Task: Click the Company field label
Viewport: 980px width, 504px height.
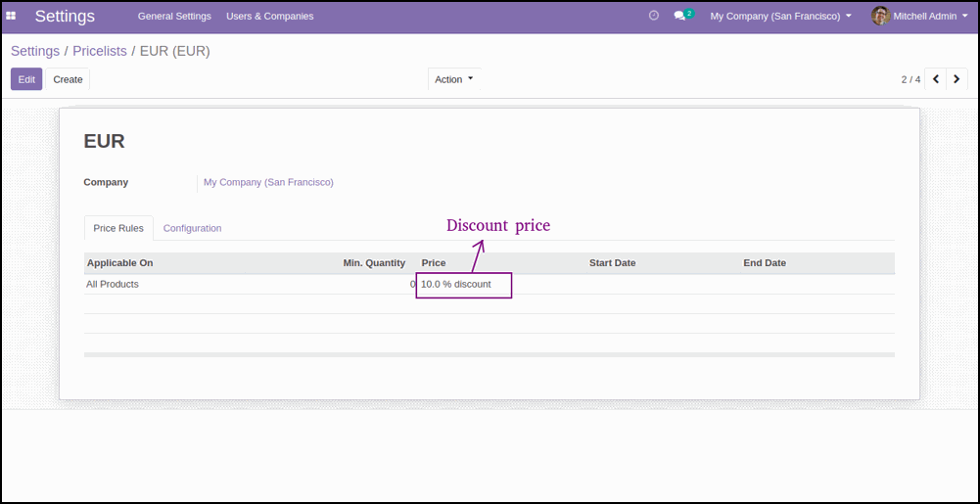Action: coord(107,182)
